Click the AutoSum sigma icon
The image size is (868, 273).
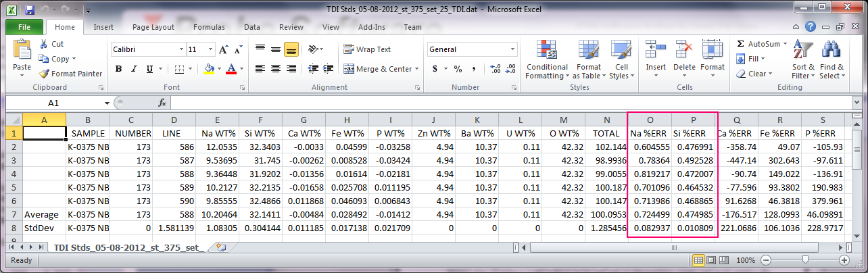741,44
